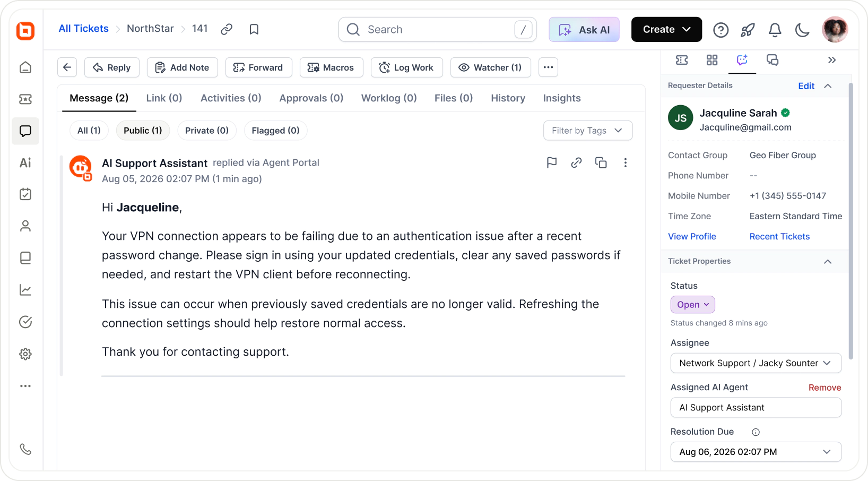868x481 pixels.
Task: Open the View Profile link
Action: point(692,236)
